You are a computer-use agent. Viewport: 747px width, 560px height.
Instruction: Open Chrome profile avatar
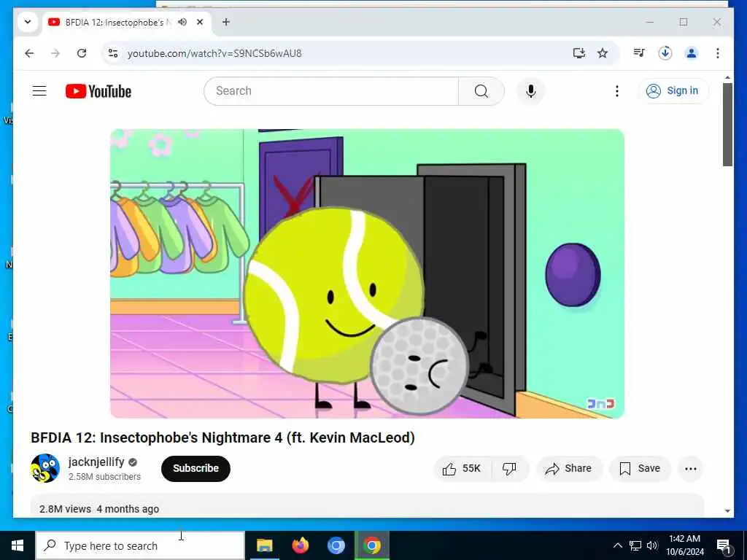click(692, 52)
